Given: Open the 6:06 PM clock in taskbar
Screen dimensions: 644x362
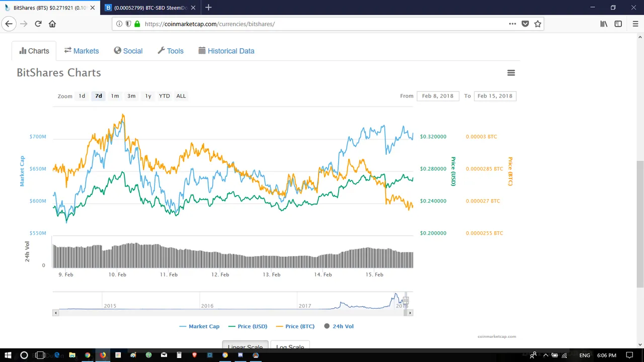Looking at the screenshot, I should (607, 355).
